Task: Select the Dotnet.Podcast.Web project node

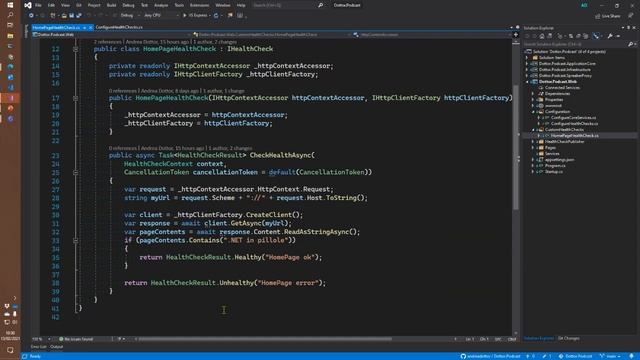Action: tap(558, 82)
